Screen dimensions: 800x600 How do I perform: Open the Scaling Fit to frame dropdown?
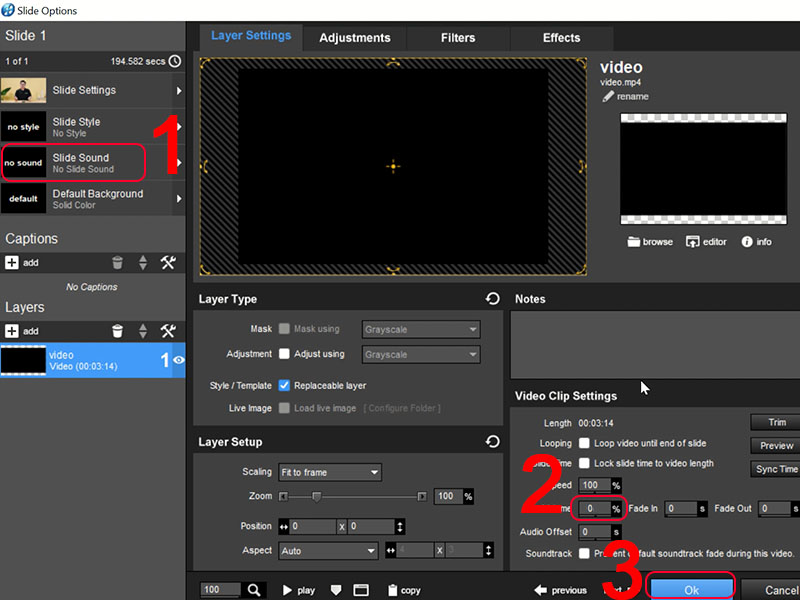point(330,471)
